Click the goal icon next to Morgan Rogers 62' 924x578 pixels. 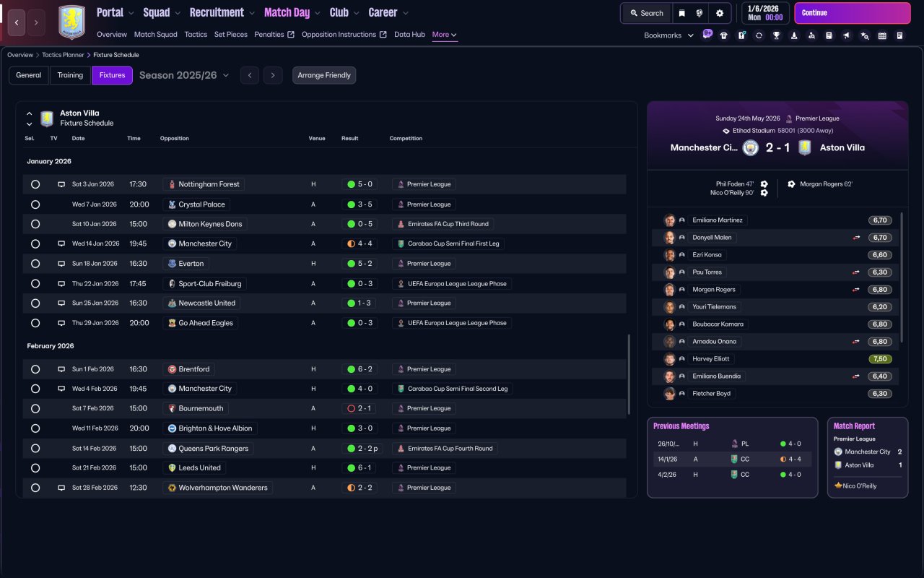click(x=791, y=184)
